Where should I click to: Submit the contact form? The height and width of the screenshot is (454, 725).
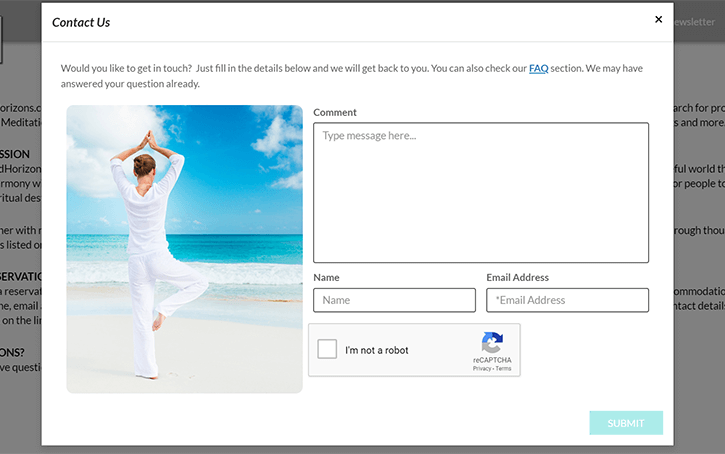tap(626, 423)
